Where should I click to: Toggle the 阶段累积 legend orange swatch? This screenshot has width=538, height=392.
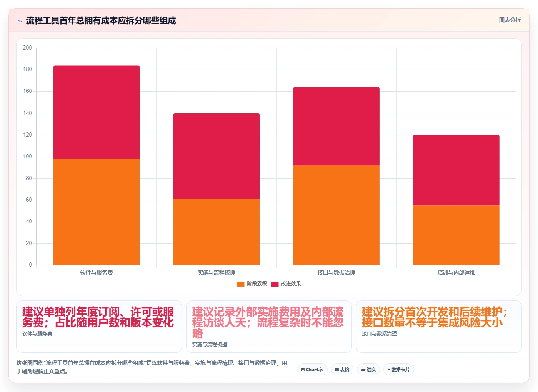coord(240,284)
